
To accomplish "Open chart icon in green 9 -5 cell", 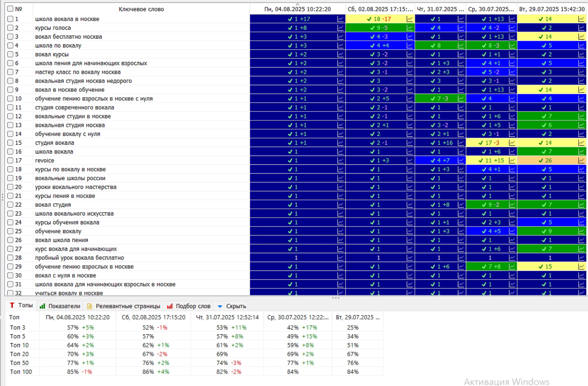I will click(410, 28).
